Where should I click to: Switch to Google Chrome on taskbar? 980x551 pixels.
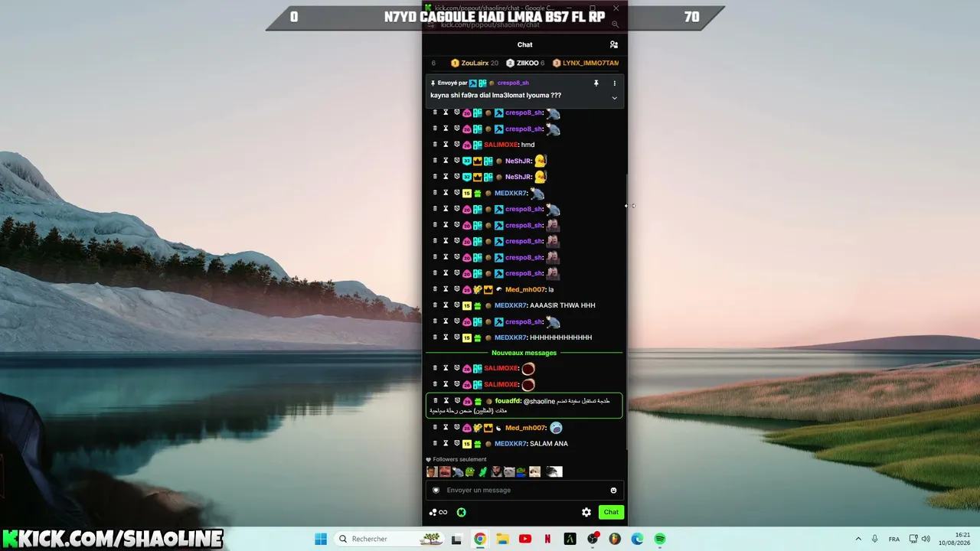(479, 539)
